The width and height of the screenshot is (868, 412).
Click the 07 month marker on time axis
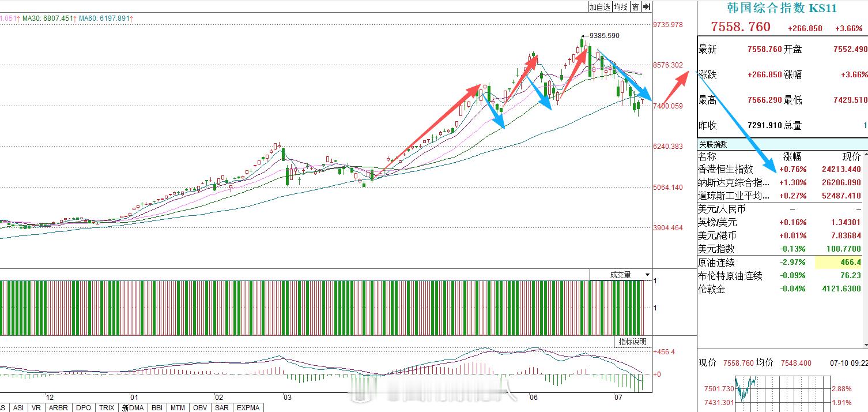618,398
